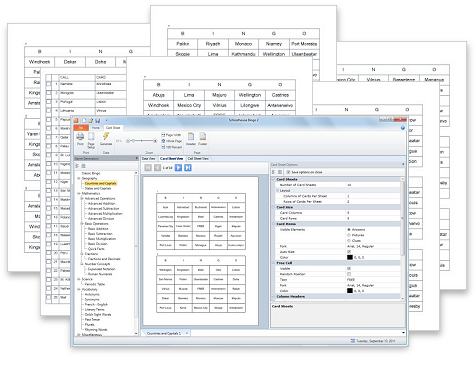
Task: Collapse the Advanced Operations node
Action: [x=82, y=198]
